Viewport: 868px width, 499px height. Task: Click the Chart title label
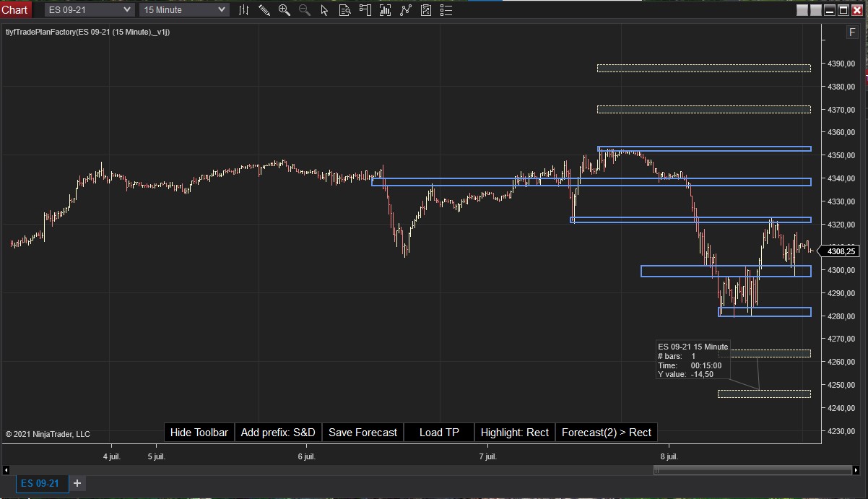(x=14, y=9)
